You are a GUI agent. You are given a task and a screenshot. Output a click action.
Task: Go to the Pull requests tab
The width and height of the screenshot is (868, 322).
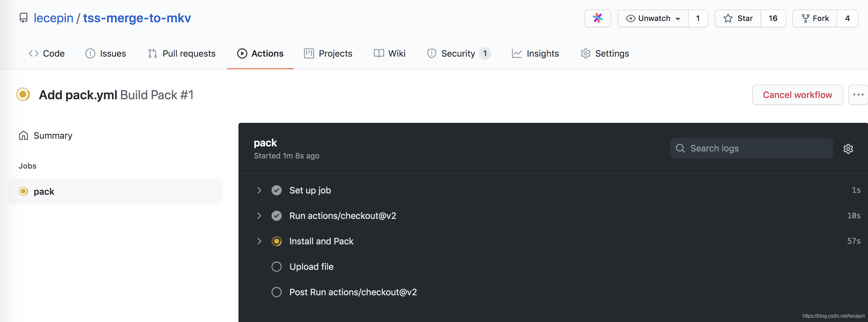[181, 53]
